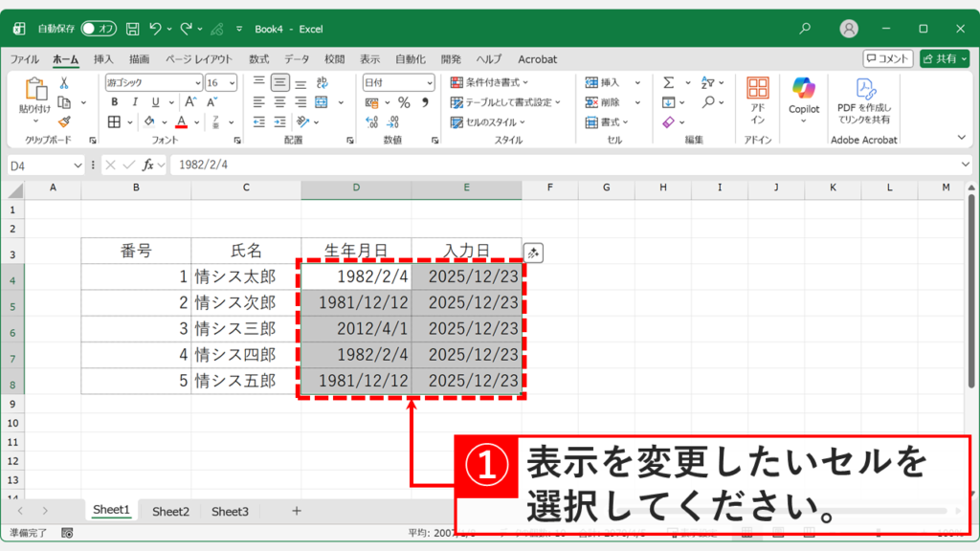Click the Cut (scissors) icon
The height and width of the screenshot is (551, 980).
coord(62,82)
